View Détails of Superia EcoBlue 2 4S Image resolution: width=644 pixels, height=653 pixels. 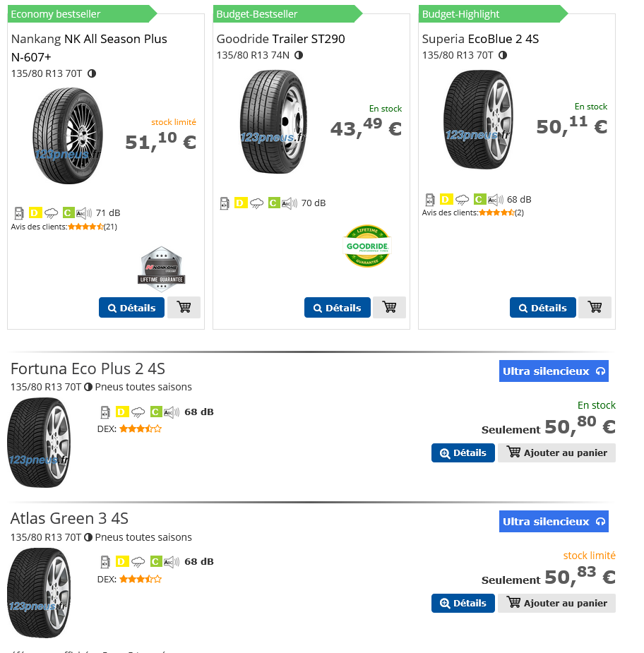(x=542, y=308)
